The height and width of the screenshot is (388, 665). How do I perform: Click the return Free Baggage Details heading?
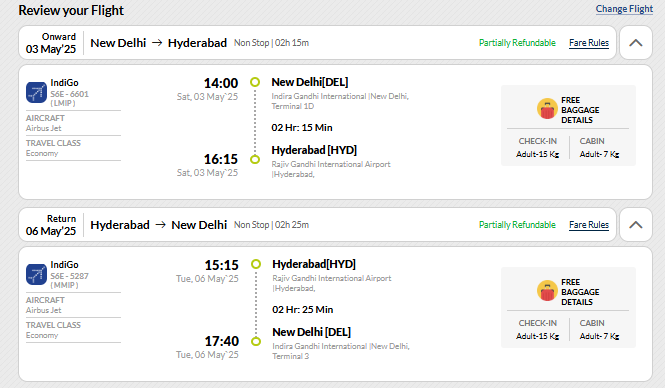pos(580,292)
